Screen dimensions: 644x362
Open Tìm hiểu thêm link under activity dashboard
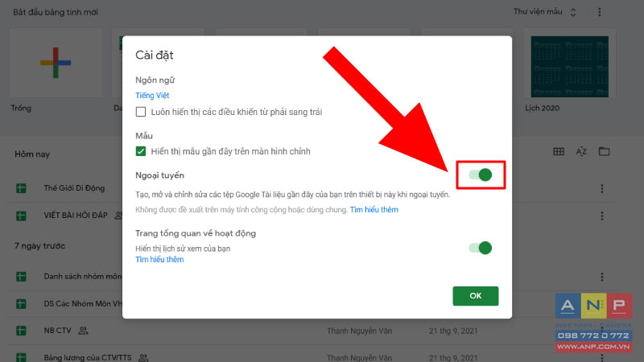[159, 259]
